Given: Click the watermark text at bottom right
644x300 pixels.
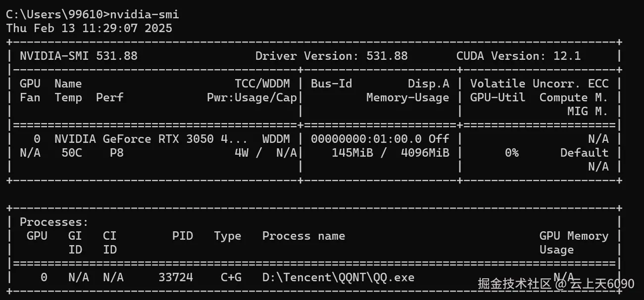Looking at the screenshot, I should click(x=555, y=284).
